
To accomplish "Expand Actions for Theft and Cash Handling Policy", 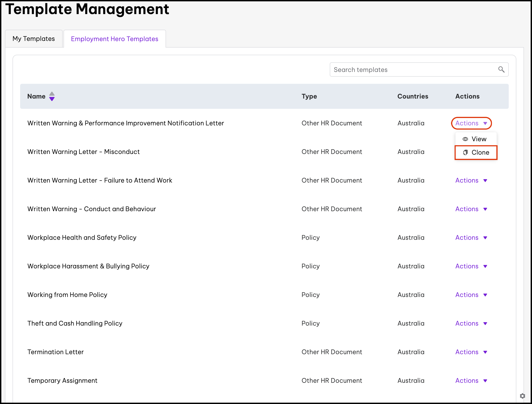I will tap(471, 323).
